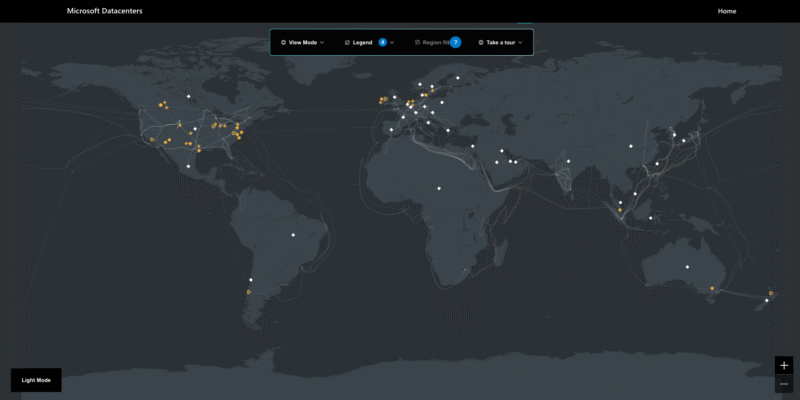Select the white marker in central Australia
This screenshot has width=800, height=400.
[x=687, y=267]
